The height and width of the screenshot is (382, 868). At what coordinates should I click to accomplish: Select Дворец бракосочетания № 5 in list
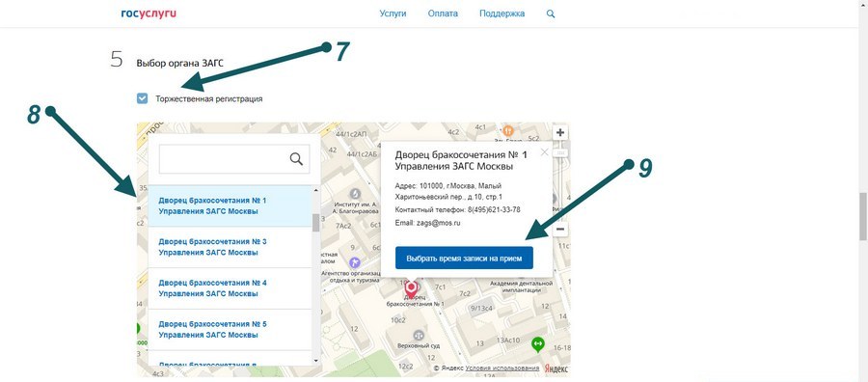pyautogui.click(x=231, y=330)
